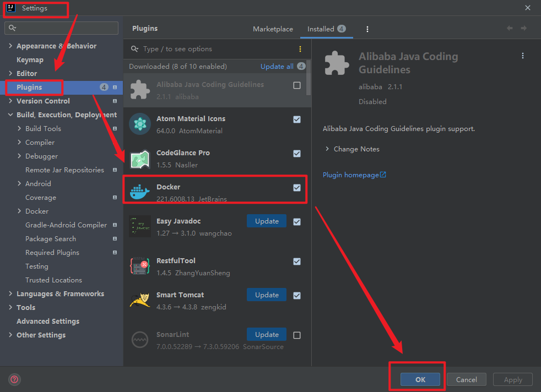This screenshot has width=541, height=392.
Task: Switch to the Marketplace tab
Action: click(x=273, y=29)
